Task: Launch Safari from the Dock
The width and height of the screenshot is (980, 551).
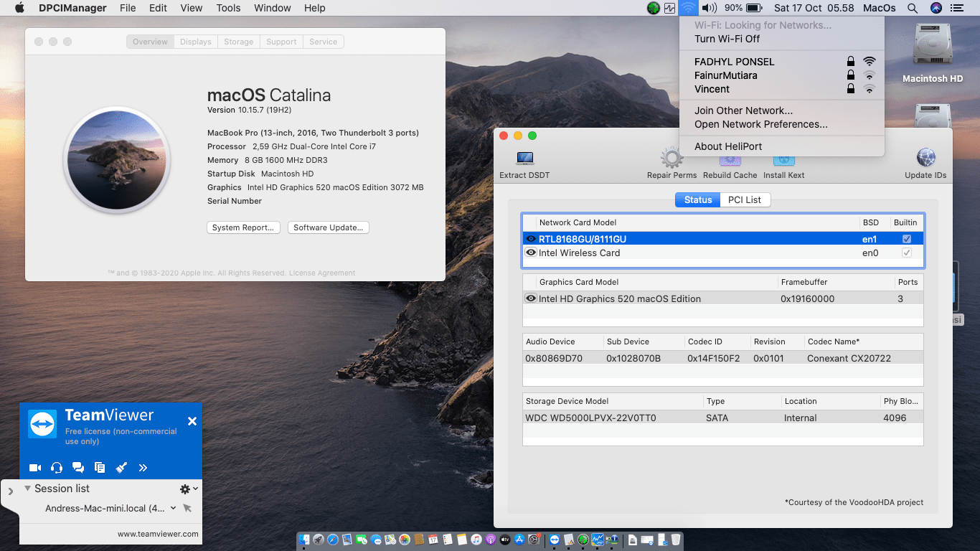Action: (333, 540)
